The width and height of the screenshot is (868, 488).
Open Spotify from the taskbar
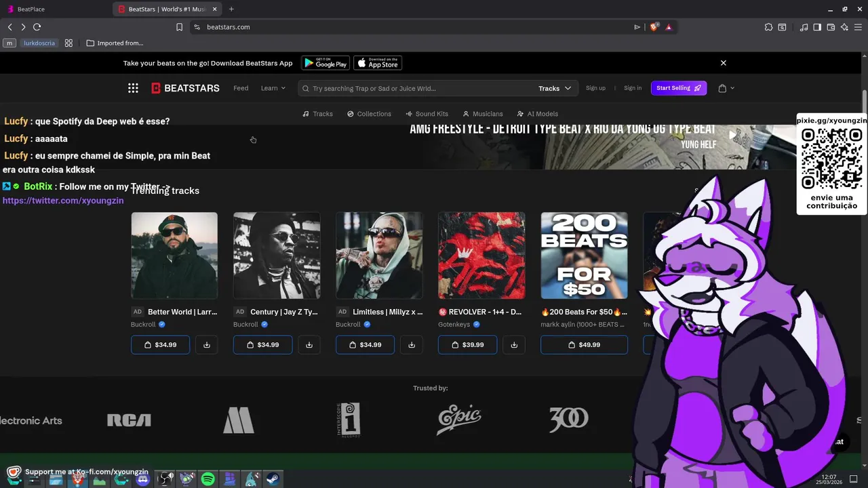(208, 479)
